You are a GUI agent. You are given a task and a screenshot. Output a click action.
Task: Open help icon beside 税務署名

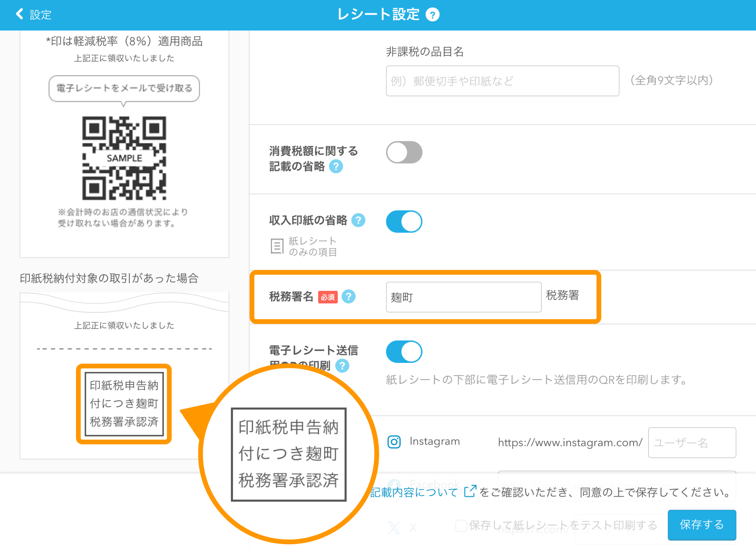(x=348, y=296)
